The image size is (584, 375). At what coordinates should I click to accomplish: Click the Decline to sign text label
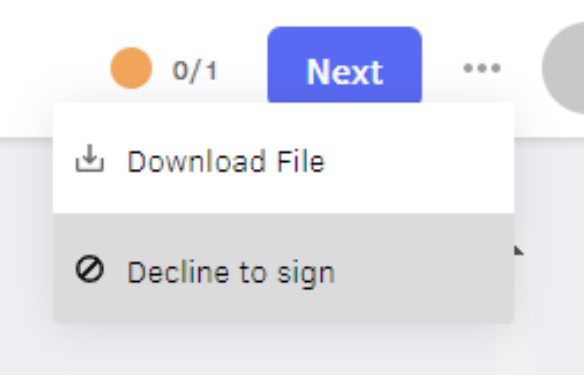(x=231, y=272)
